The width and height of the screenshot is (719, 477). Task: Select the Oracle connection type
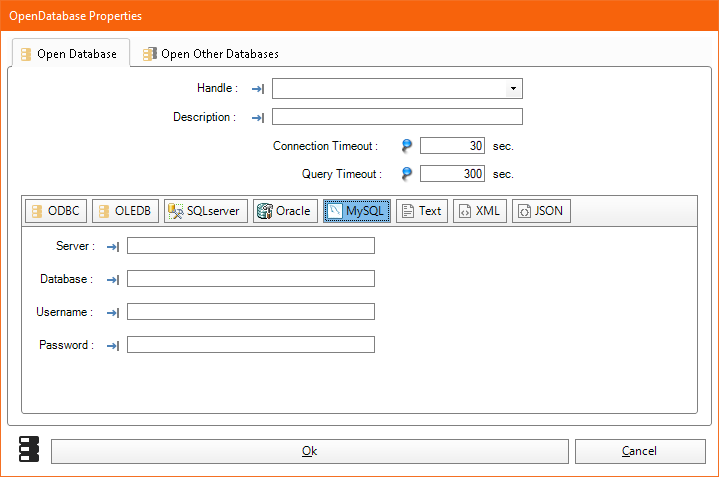285,211
